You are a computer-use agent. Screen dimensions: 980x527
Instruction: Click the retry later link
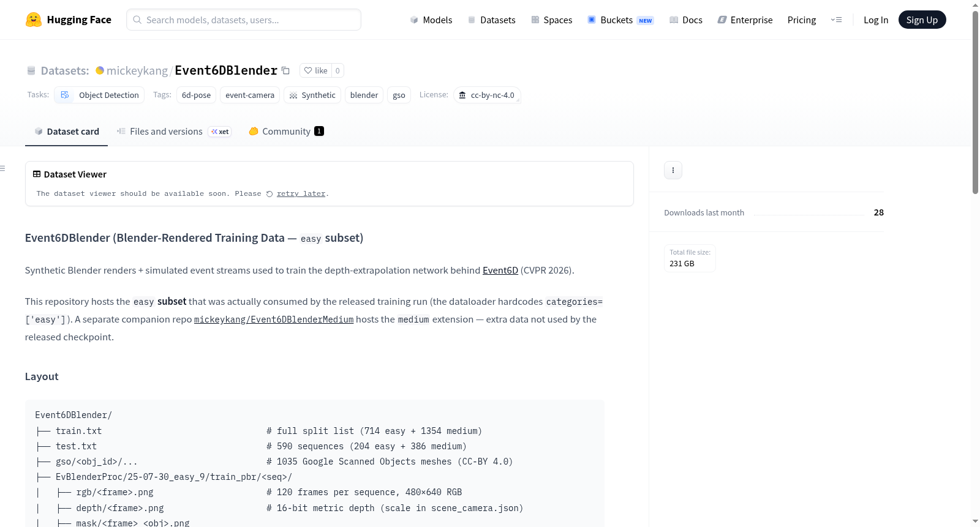click(301, 193)
